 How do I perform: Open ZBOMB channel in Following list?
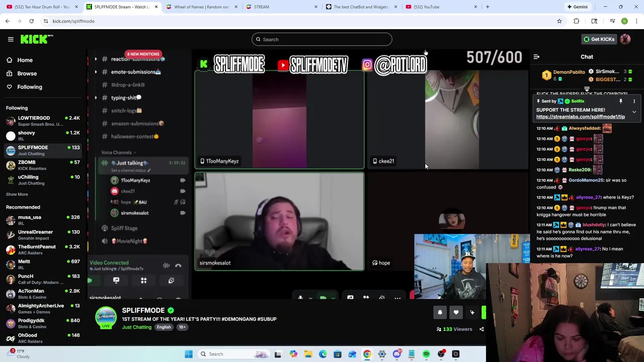coord(43,165)
